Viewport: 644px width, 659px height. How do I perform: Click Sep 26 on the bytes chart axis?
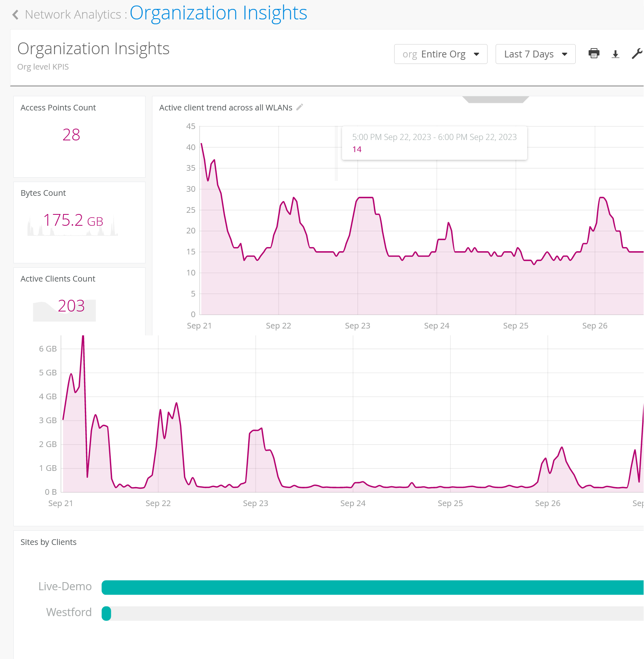547,503
